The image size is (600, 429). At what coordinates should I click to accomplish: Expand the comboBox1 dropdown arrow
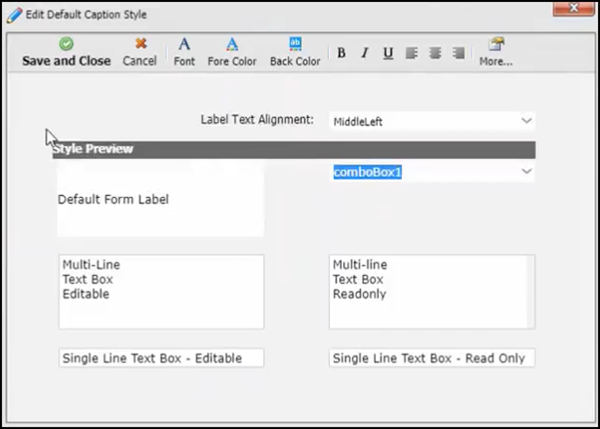526,172
